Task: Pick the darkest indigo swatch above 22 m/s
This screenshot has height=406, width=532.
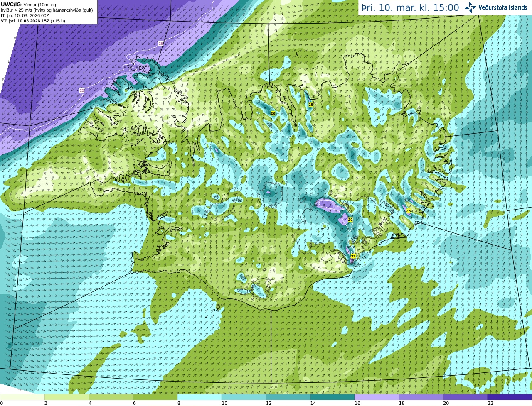Action: 510,397
